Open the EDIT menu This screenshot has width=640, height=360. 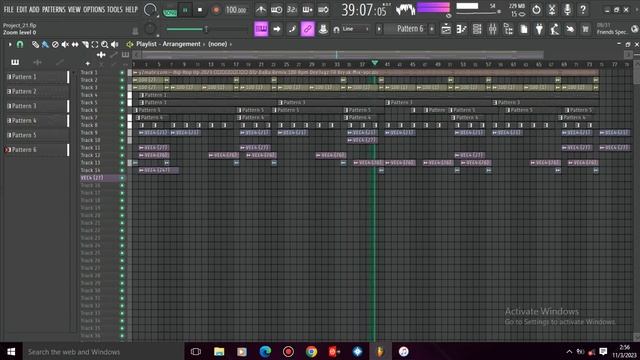point(22,9)
